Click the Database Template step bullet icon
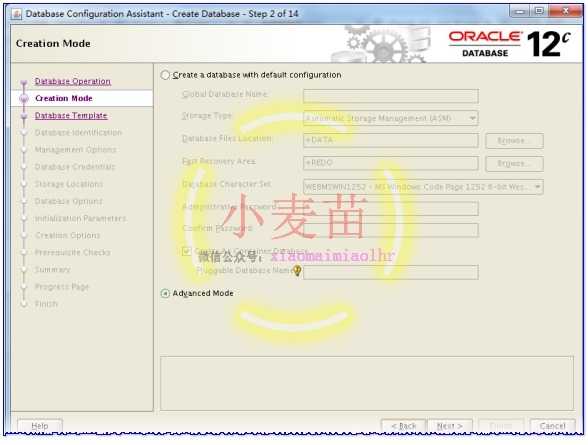 tap(24, 116)
